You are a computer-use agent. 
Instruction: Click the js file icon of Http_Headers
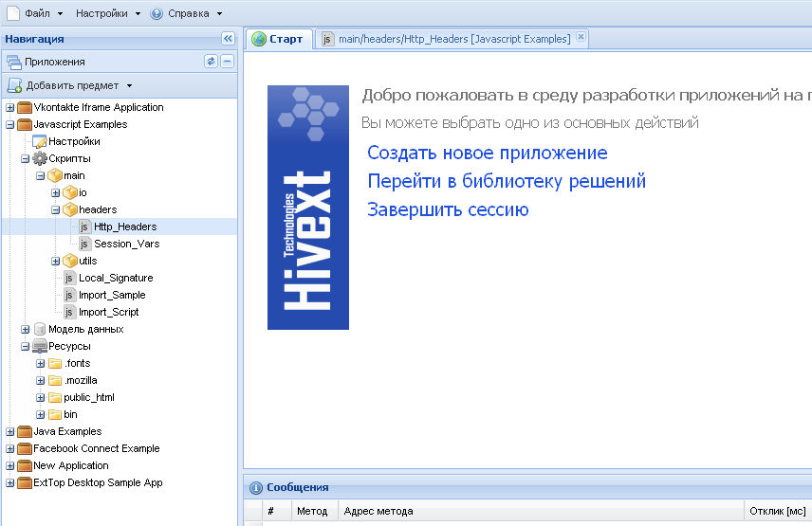point(84,227)
